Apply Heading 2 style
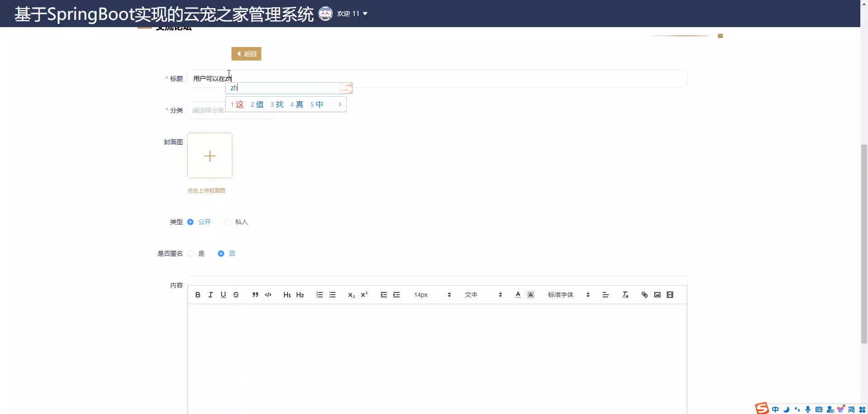The width and height of the screenshot is (868, 414). (x=300, y=295)
